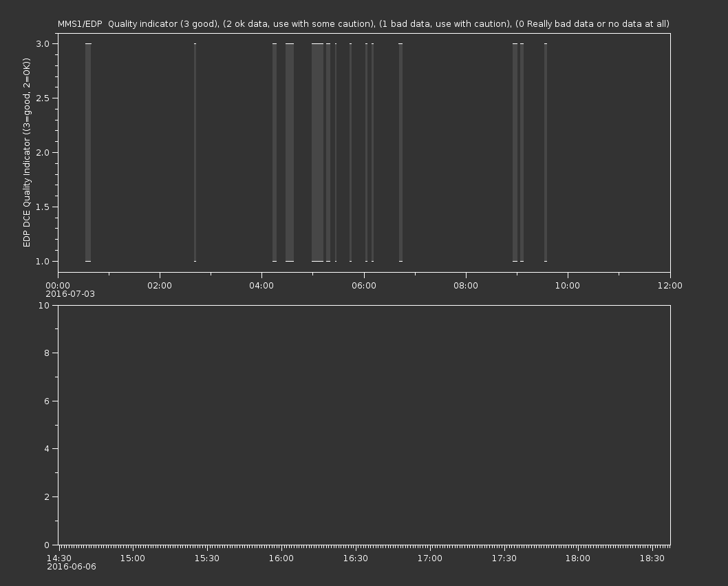Click the 2.0 y-axis tick label
This screenshot has height=586, width=728.
43,152
